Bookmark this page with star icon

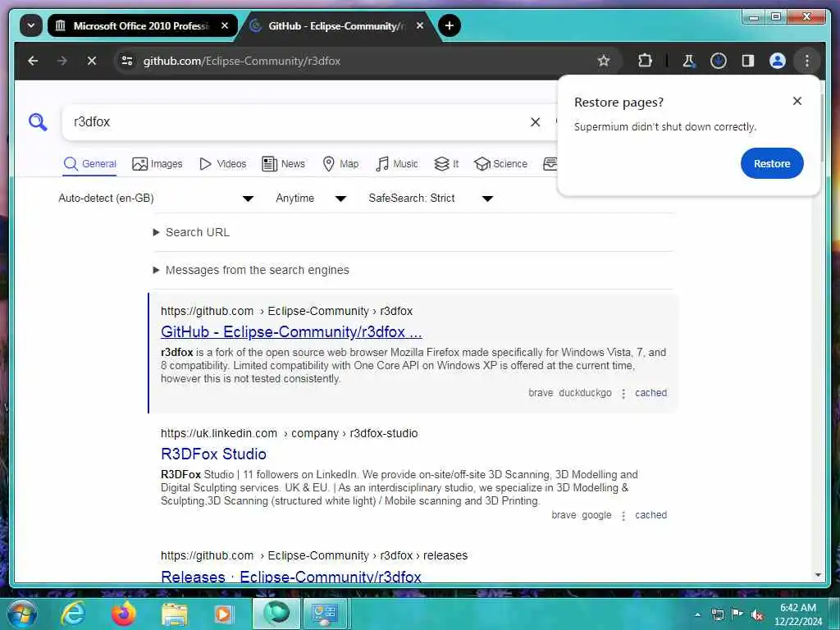tap(604, 61)
